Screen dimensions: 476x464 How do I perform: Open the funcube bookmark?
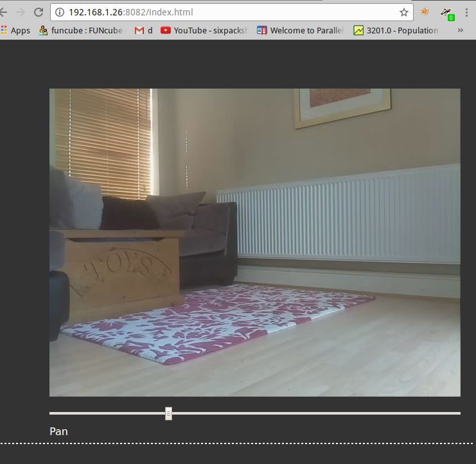point(81,30)
